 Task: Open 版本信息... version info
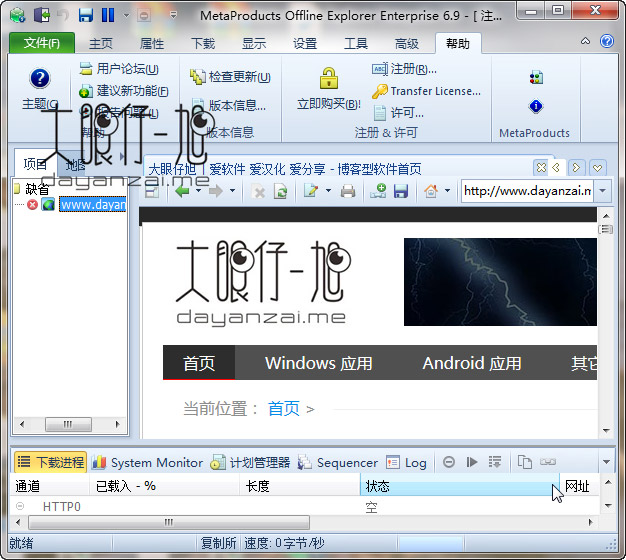click(x=229, y=105)
